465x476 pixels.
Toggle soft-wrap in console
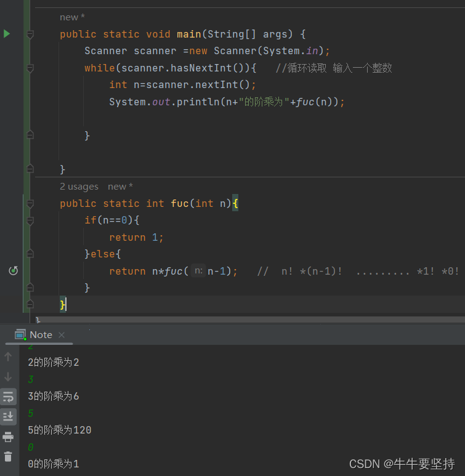coord(8,397)
